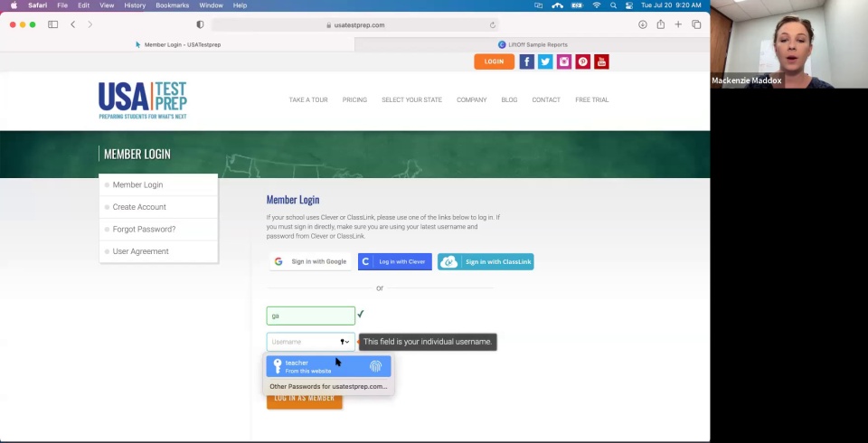Click the account ID field containing 'ga'
The image size is (868, 443).
[310, 316]
